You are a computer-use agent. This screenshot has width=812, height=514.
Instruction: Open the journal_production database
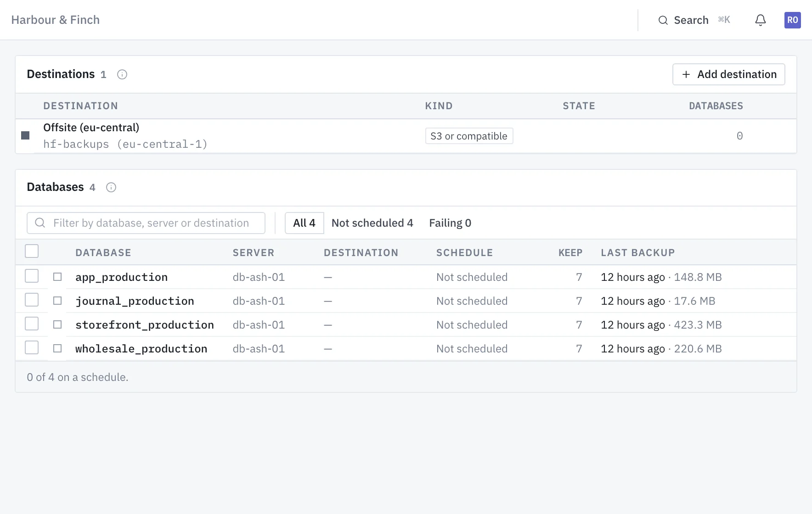(135, 301)
